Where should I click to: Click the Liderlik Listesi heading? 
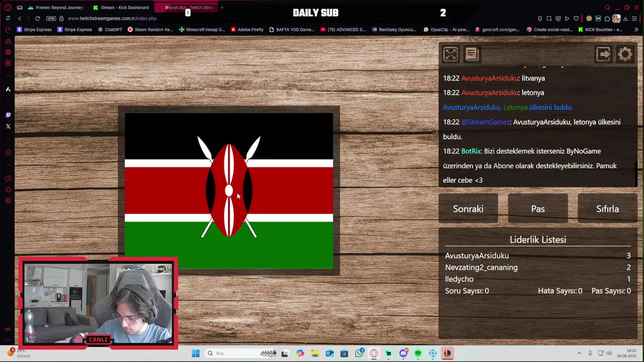[538, 240]
